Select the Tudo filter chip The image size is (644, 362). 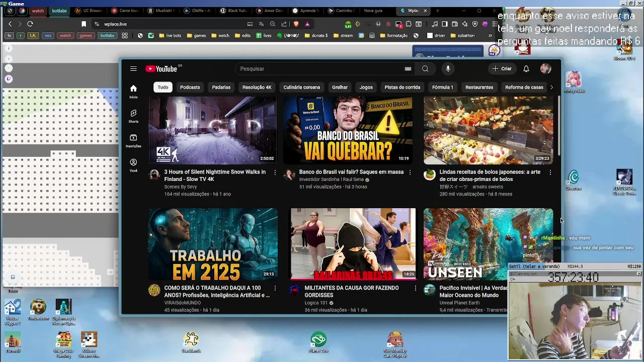click(163, 87)
